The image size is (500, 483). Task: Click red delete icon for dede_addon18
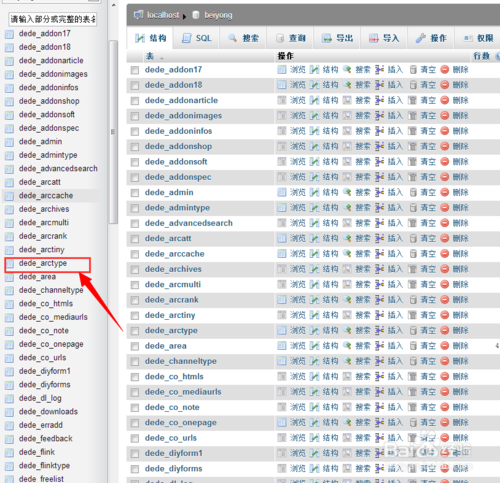pyautogui.click(x=445, y=85)
